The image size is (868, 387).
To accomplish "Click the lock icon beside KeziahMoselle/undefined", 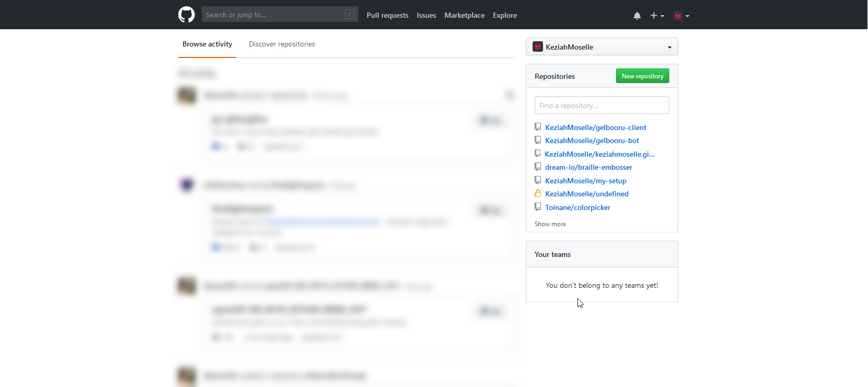I will pos(538,193).
